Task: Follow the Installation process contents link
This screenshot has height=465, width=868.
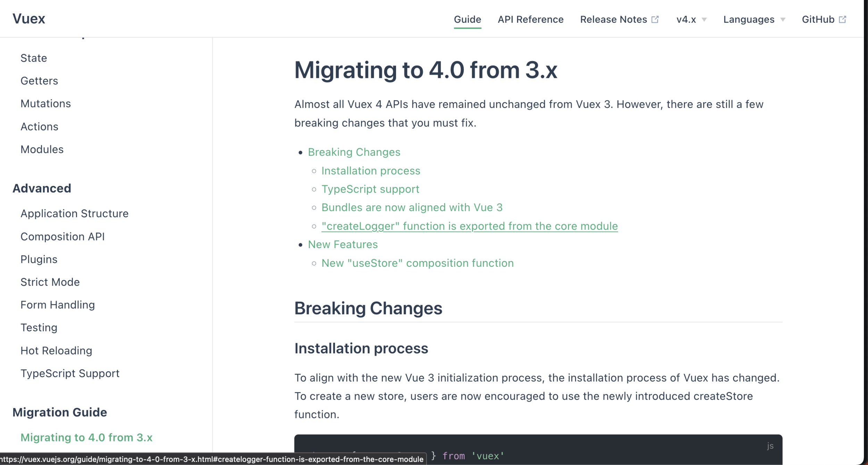Action: click(370, 171)
